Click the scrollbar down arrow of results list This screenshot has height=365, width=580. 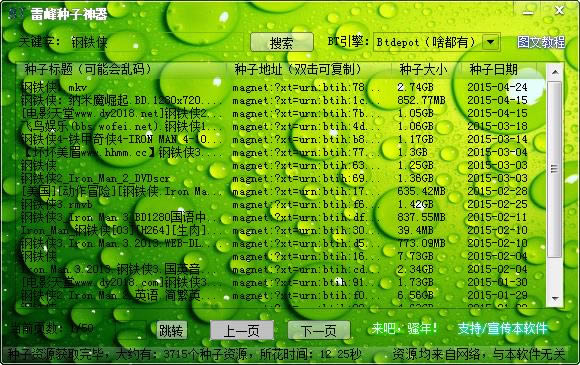tap(555, 298)
